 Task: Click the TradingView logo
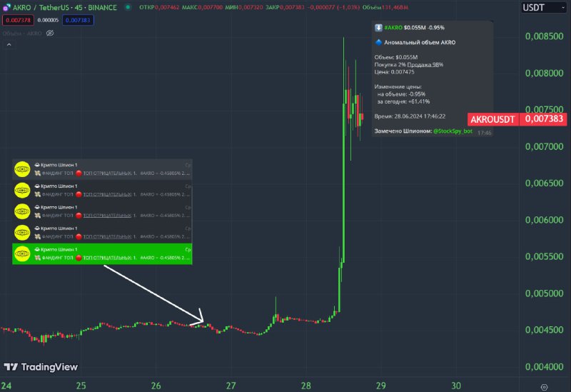pyautogui.click(x=41, y=367)
